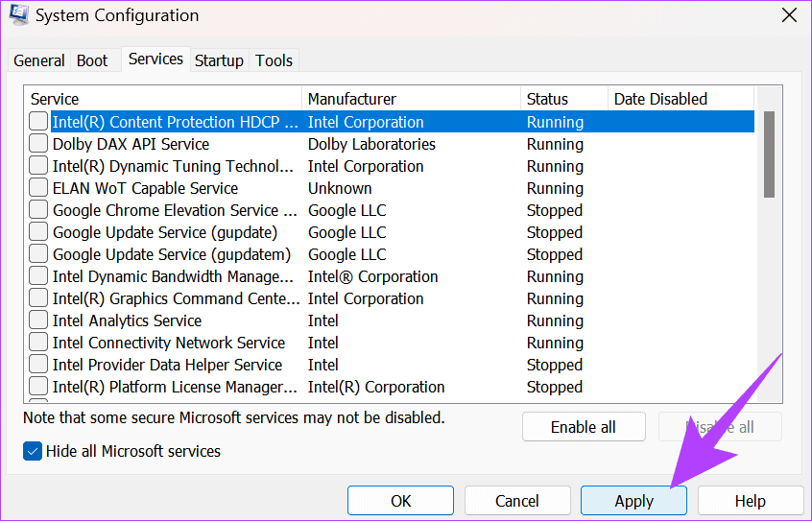
Task: Click Running status of Dolby DAX API Service
Action: pyautogui.click(x=555, y=144)
